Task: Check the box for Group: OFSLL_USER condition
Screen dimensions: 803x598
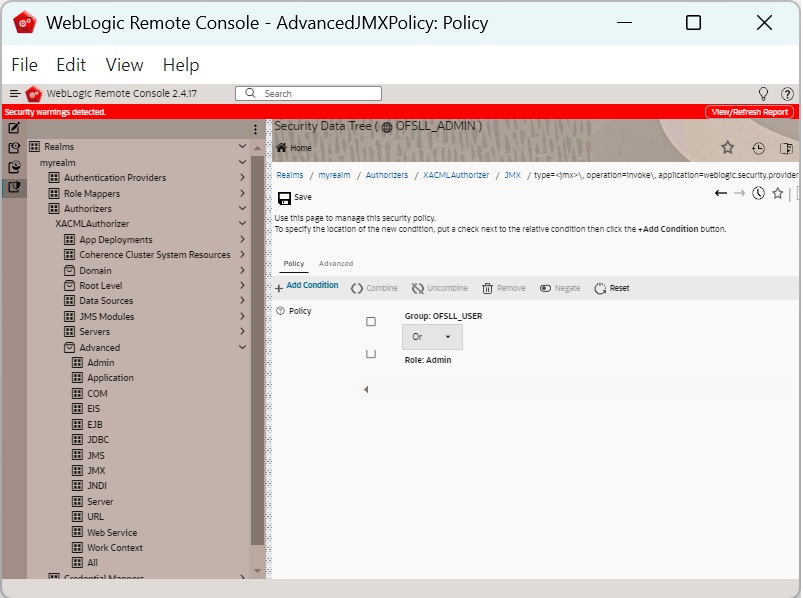Action: pyautogui.click(x=371, y=322)
